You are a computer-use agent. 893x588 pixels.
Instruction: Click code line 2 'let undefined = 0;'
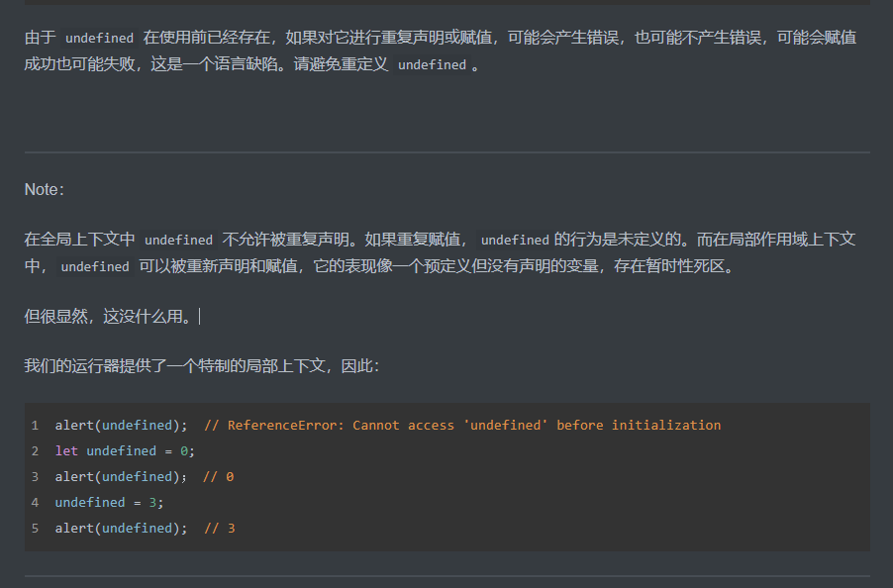click(x=125, y=450)
